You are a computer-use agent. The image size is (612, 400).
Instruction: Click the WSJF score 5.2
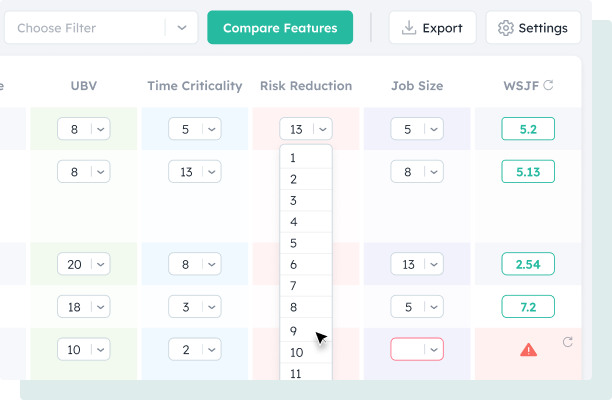pos(528,129)
